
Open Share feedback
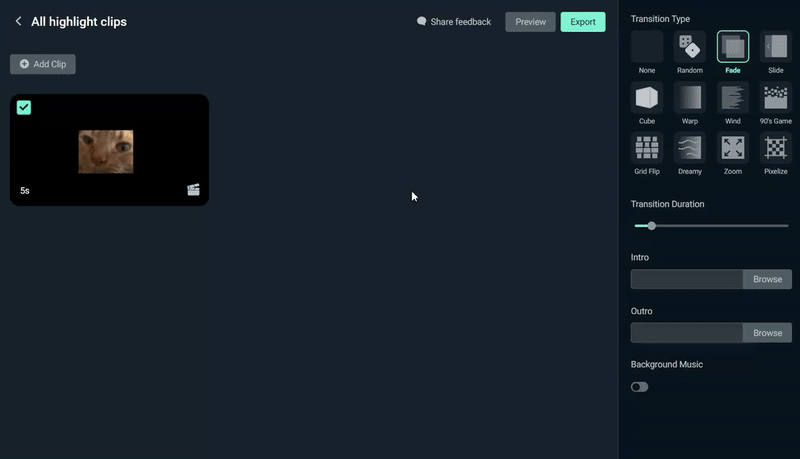pyautogui.click(x=454, y=22)
